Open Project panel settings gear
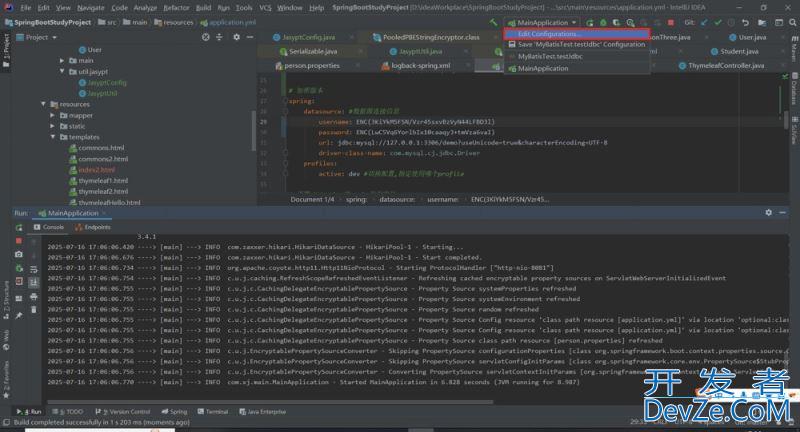Screen dimensions: 800x432 click(236, 37)
